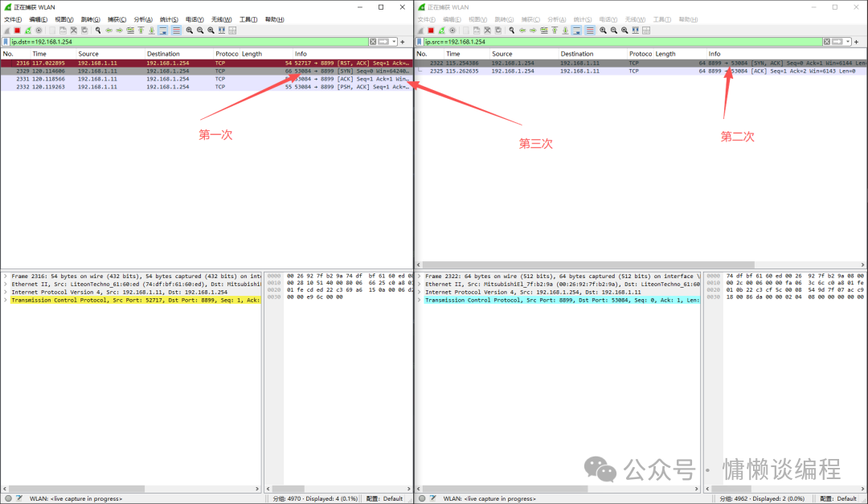Image resolution: width=868 pixels, height=504 pixels.
Task: Clear the ip.dst display filter
Action: [x=373, y=42]
